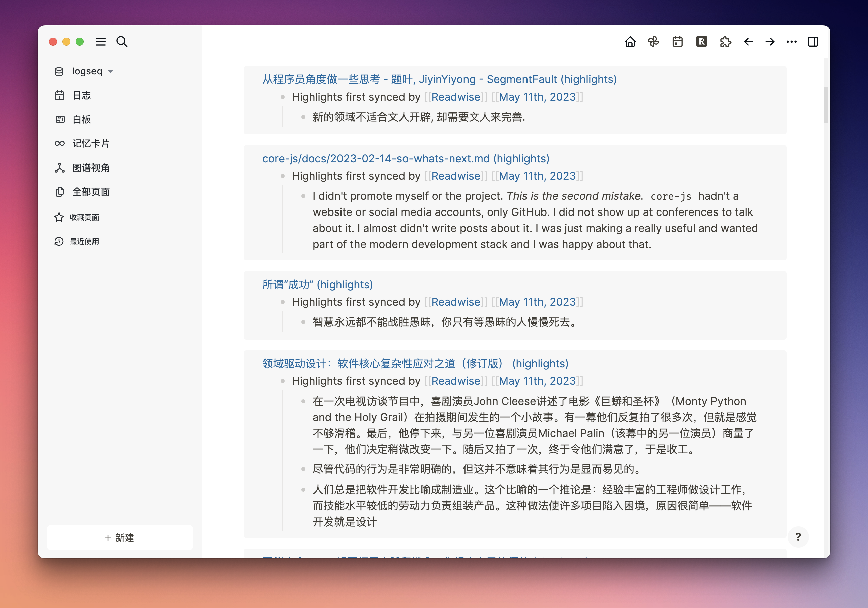
Task: Open 从程序员角度做一些思考 highlights page link
Action: tap(439, 79)
